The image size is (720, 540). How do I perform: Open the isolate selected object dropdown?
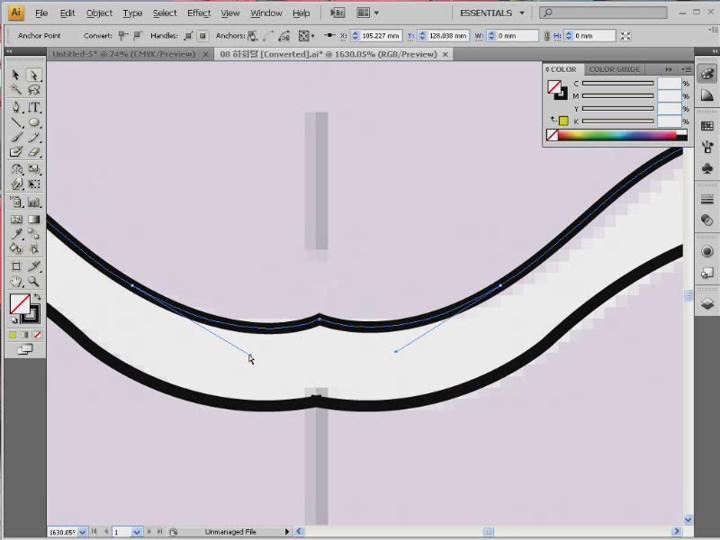[x=306, y=36]
